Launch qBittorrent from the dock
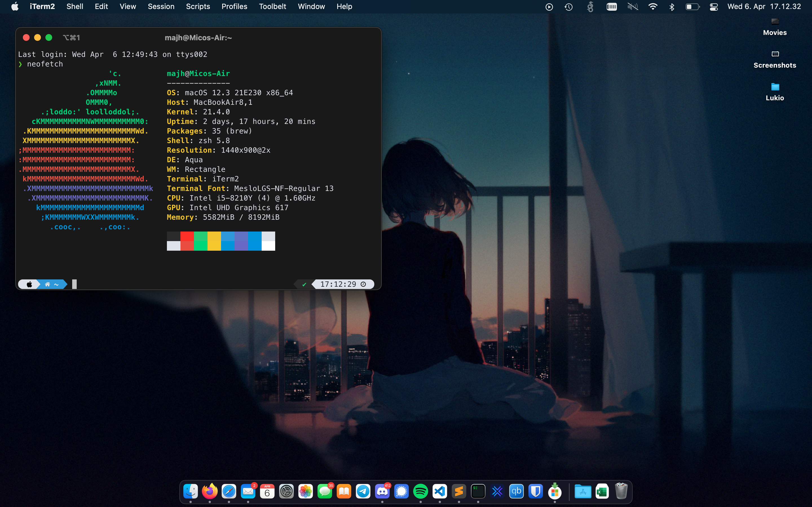812x507 pixels. [x=516, y=492]
